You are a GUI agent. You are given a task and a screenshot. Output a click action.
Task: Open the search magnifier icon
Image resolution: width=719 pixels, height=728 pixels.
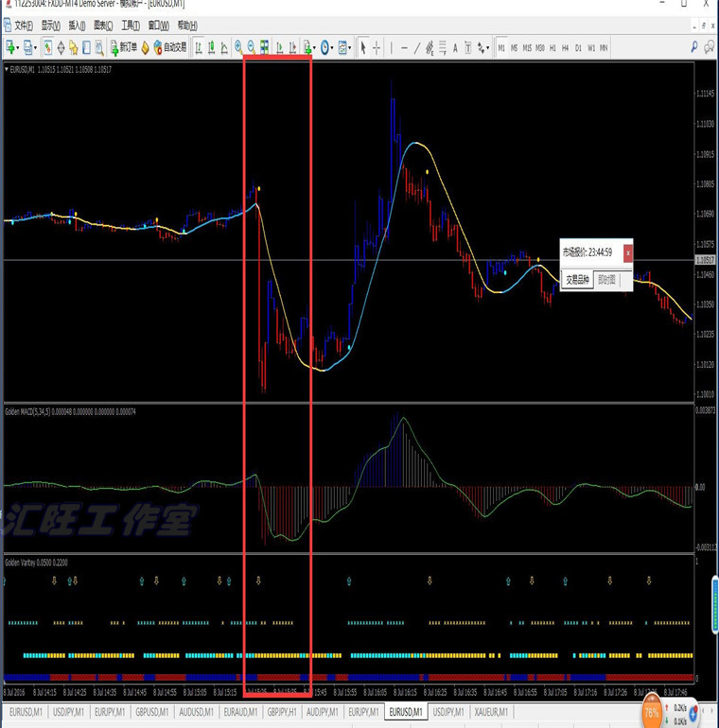[x=693, y=47]
